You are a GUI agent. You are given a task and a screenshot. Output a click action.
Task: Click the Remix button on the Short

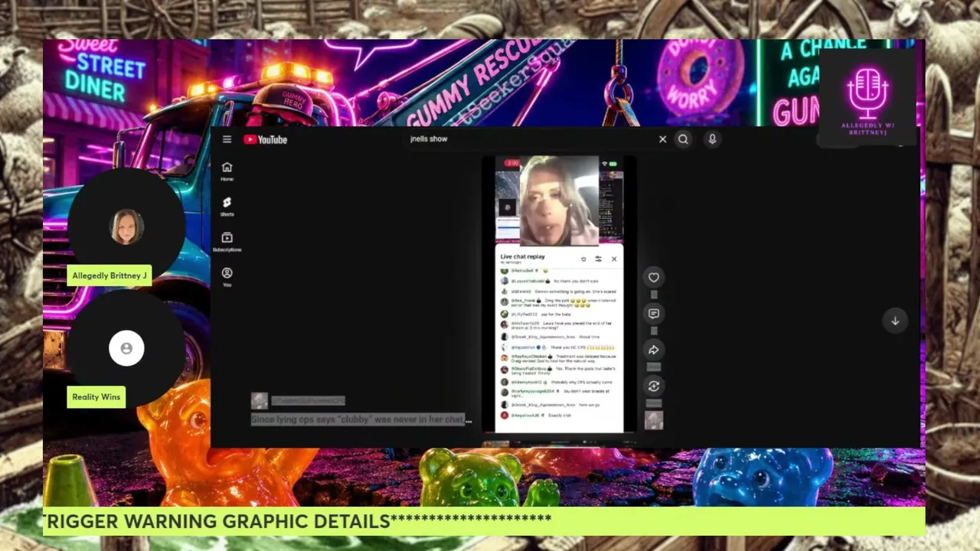(654, 386)
